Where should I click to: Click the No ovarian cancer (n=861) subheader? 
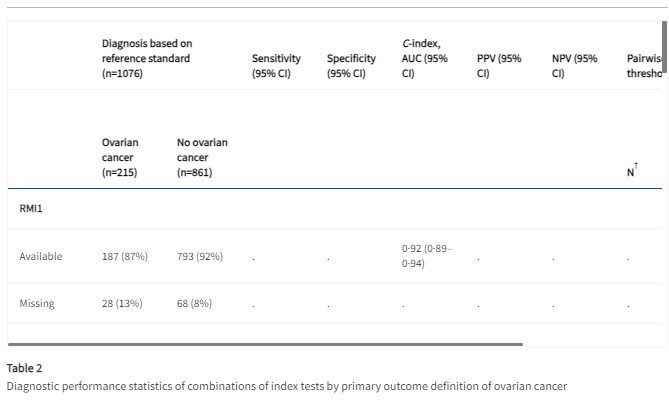202,157
